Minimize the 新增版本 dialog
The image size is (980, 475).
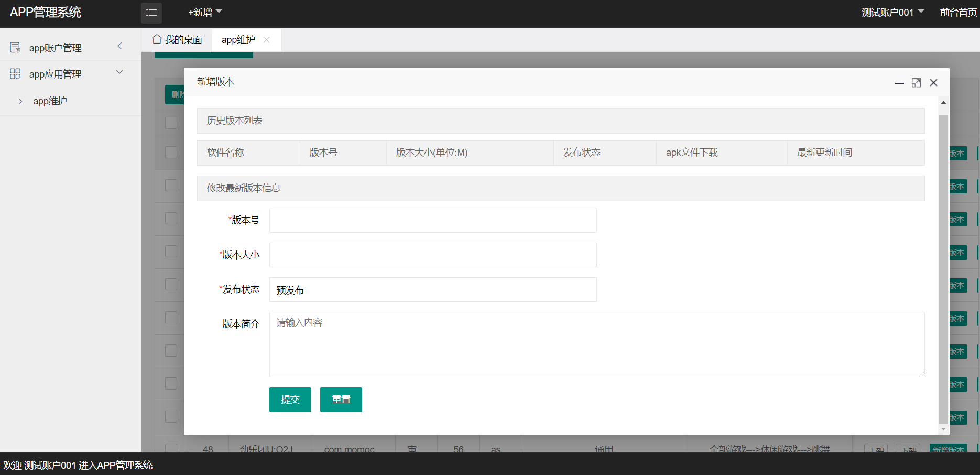(899, 83)
